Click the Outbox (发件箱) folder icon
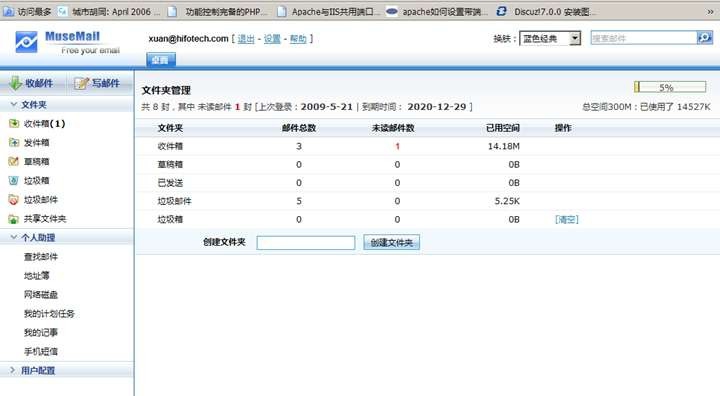The width and height of the screenshot is (720, 396). pos(14,142)
